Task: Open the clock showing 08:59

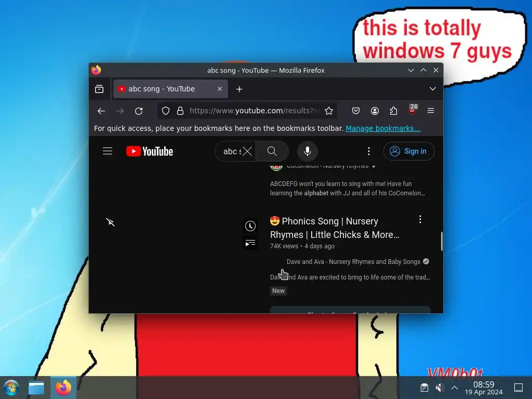Action: point(484,388)
